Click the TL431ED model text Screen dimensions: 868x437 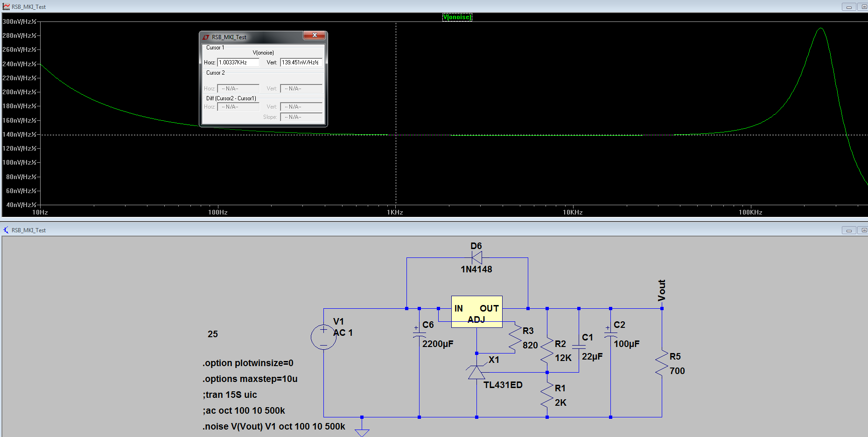(503, 385)
